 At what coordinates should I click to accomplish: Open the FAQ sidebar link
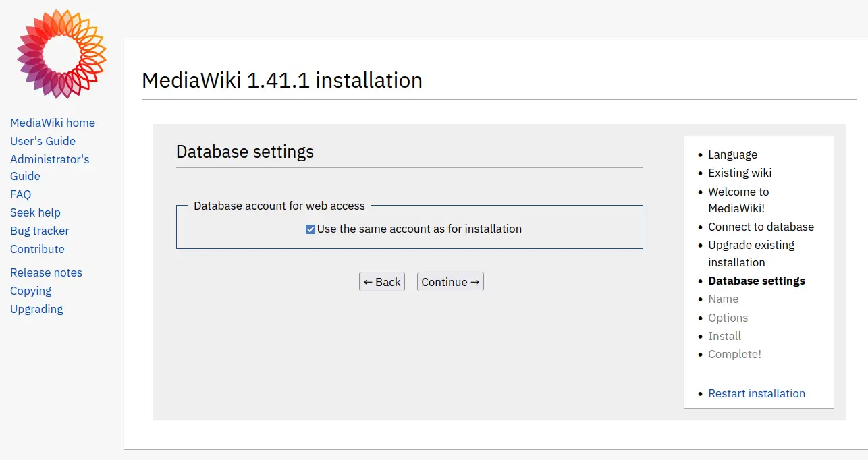(20, 194)
